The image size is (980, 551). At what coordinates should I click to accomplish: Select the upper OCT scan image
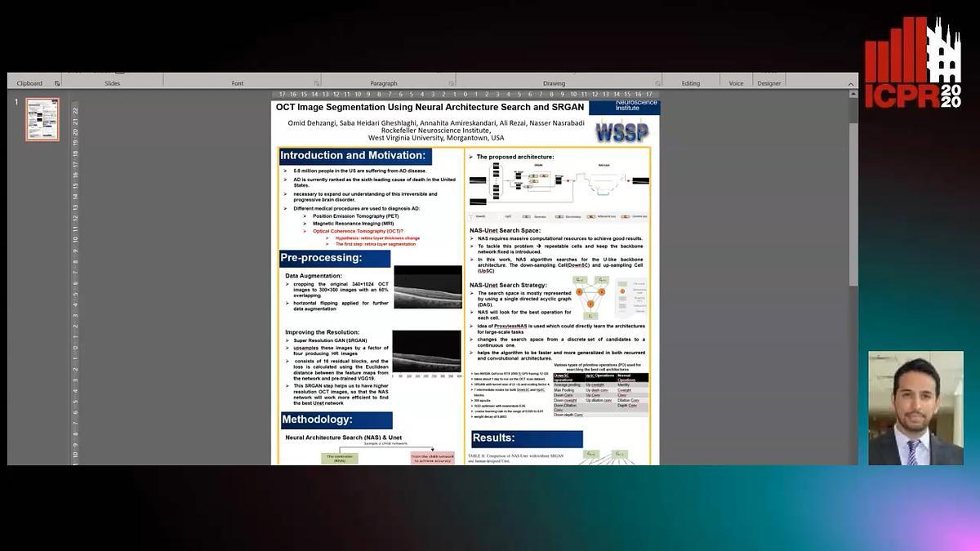pyautogui.click(x=427, y=287)
